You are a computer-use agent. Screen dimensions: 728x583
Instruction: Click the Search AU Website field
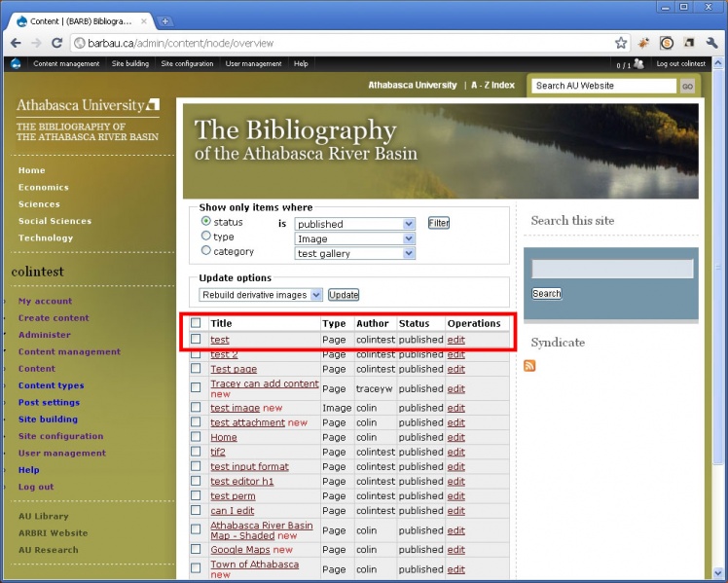(x=604, y=86)
